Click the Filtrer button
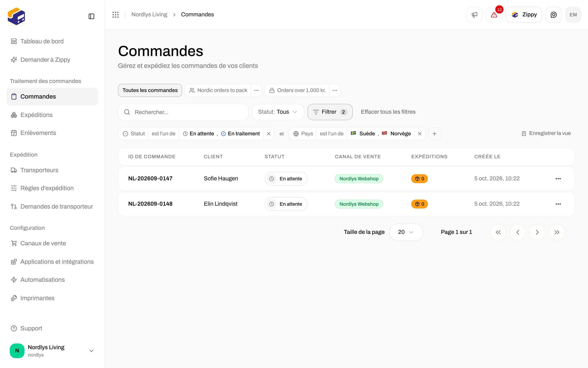 click(330, 112)
